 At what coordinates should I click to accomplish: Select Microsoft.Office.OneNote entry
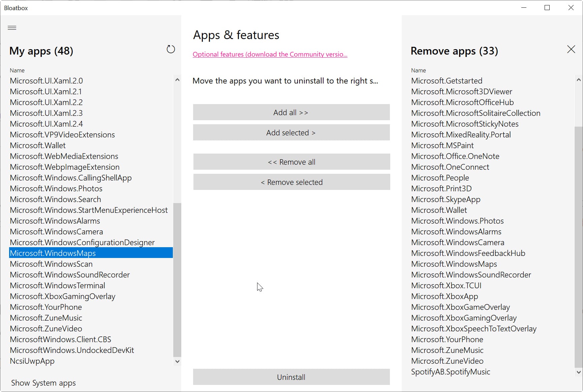(x=492, y=156)
